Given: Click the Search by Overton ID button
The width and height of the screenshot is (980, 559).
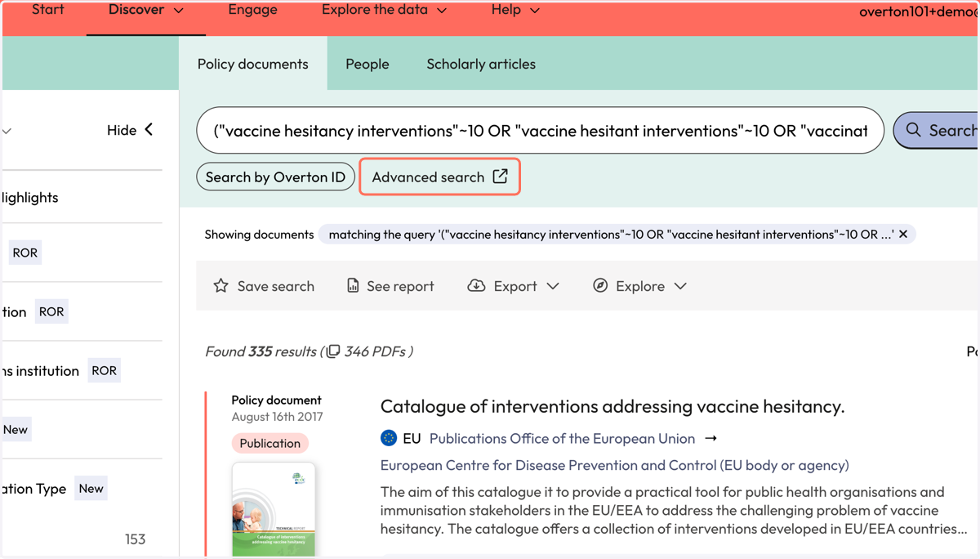Looking at the screenshot, I should [x=275, y=177].
